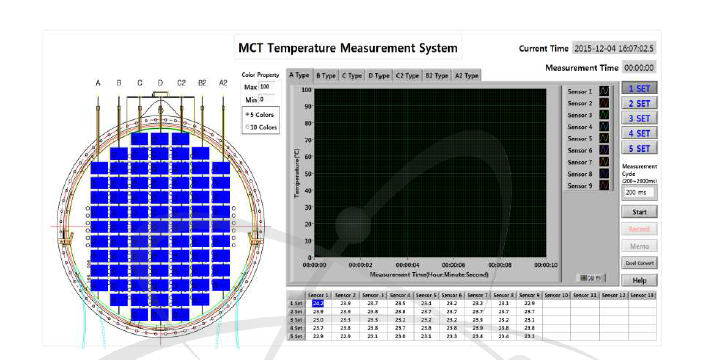Click the Start button
Viewport: 713px width, 360px height.
click(639, 212)
